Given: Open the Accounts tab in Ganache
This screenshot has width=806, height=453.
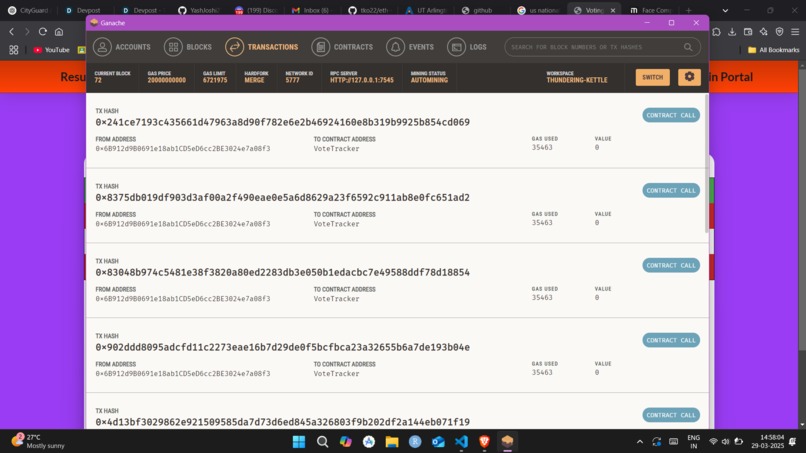Looking at the screenshot, I should pos(122,47).
